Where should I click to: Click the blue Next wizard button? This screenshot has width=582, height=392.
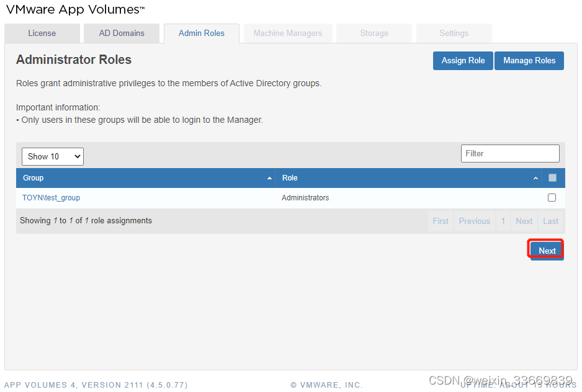coord(547,251)
